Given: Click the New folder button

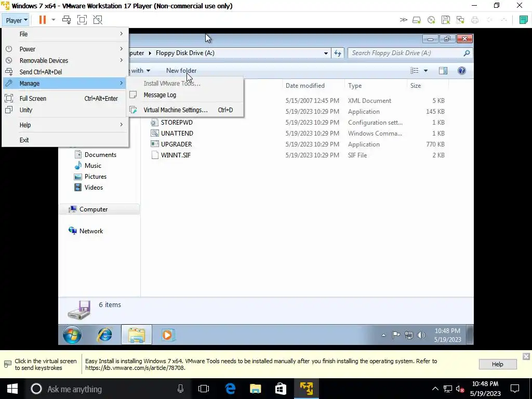Looking at the screenshot, I should tap(181, 71).
